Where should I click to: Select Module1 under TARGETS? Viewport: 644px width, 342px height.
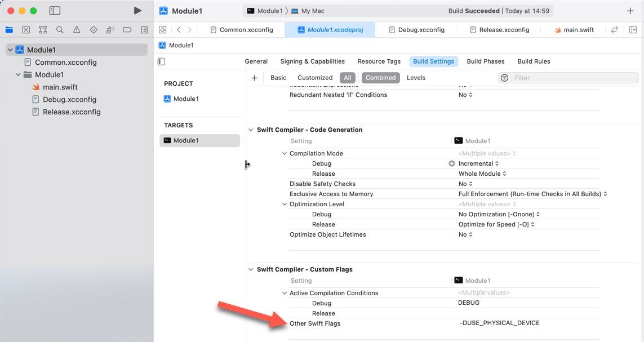tap(199, 140)
